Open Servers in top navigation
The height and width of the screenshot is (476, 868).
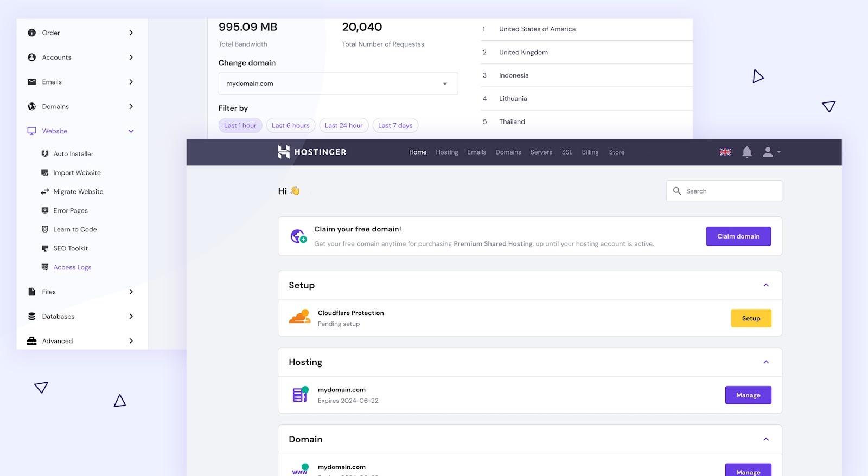(x=541, y=152)
